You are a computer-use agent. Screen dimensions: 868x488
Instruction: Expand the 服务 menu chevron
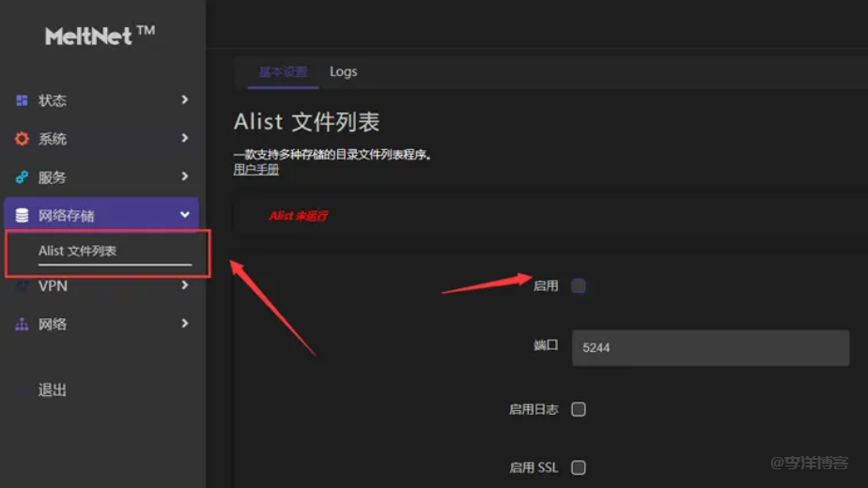(x=185, y=176)
